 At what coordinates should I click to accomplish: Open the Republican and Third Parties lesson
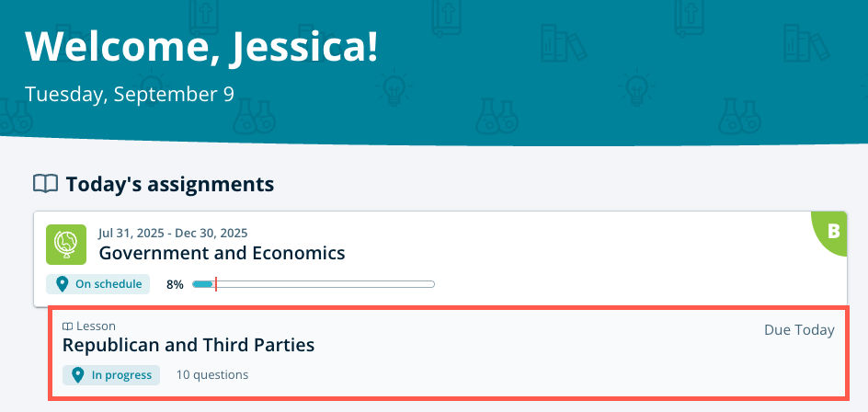188,346
